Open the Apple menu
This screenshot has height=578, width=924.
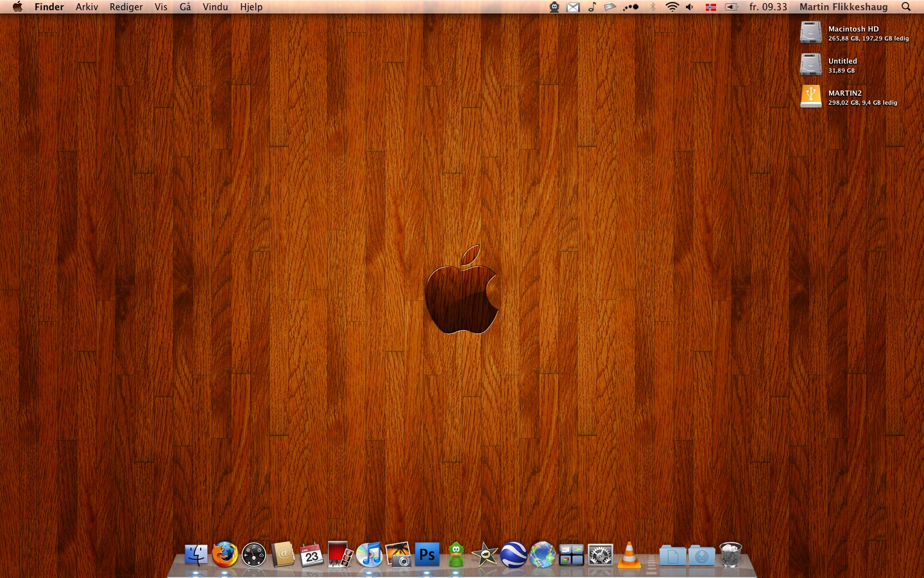pos(17,7)
